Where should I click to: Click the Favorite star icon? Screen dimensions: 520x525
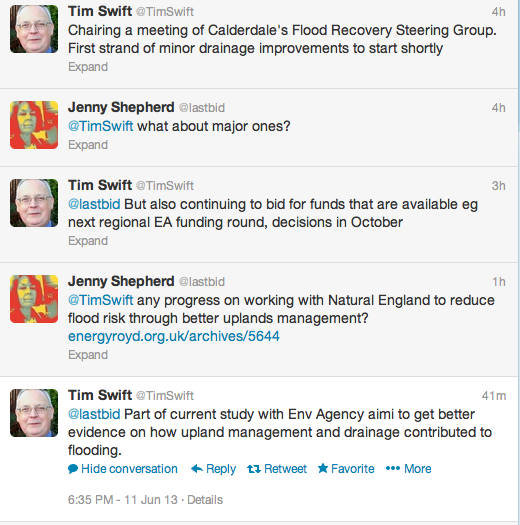coord(323,468)
